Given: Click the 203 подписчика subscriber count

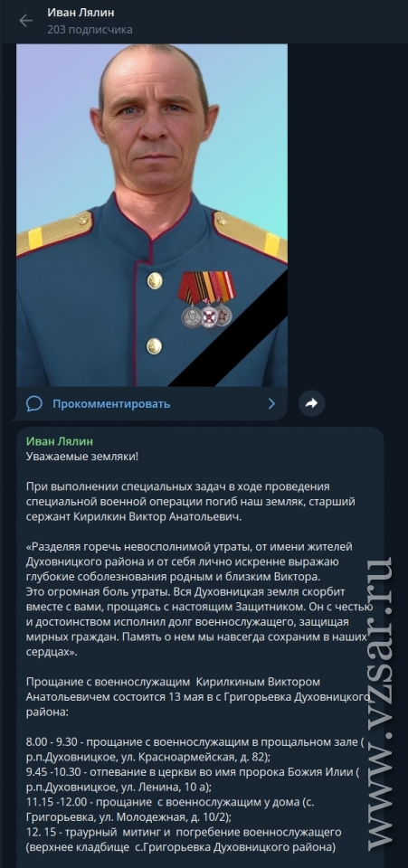Looking at the screenshot, I should 90,30.
